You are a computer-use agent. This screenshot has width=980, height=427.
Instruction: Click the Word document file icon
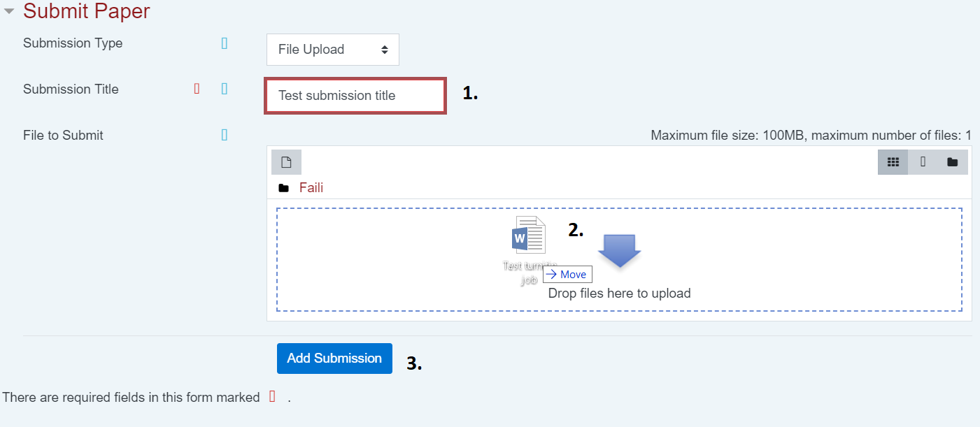point(528,236)
